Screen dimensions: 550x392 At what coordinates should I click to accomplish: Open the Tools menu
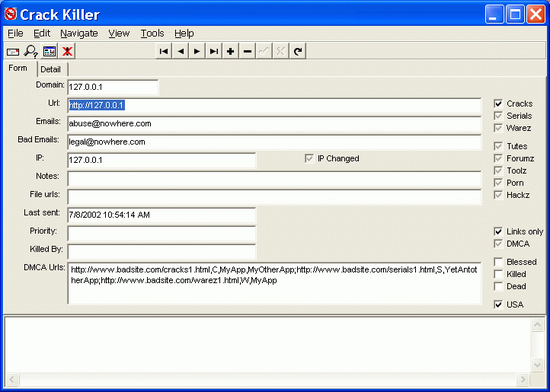click(x=152, y=33)
